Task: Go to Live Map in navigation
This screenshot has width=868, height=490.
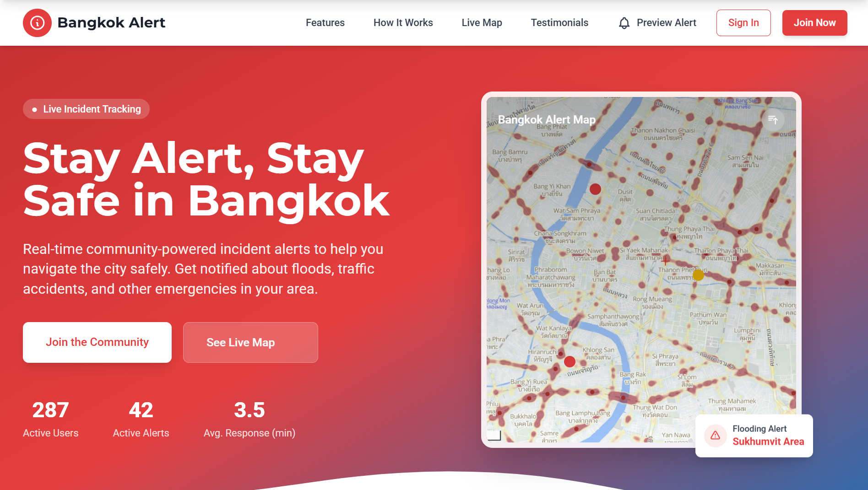Action: [482, 23]
